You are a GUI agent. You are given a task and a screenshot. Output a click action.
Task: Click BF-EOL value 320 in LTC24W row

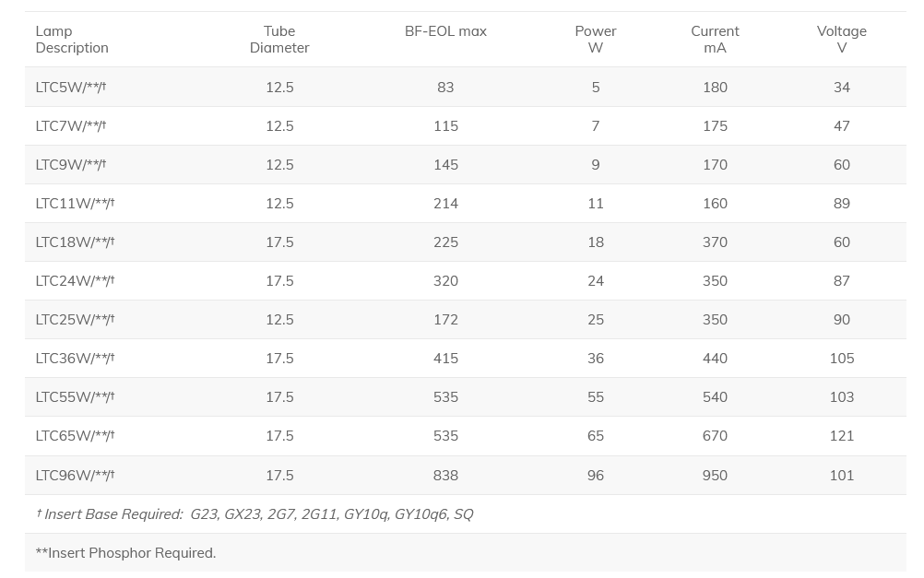pyautogui.click(x=445, y=280)
